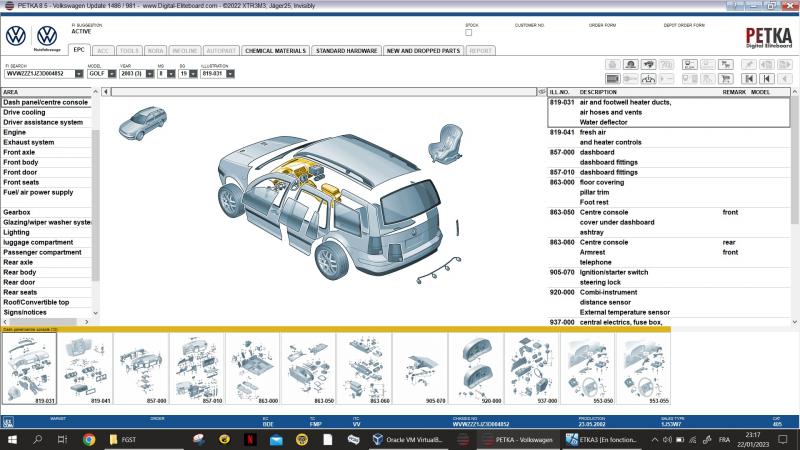800x450 pixels.
Task: Open the 905-070 illustration thumbnail
Action: (420, 368)
